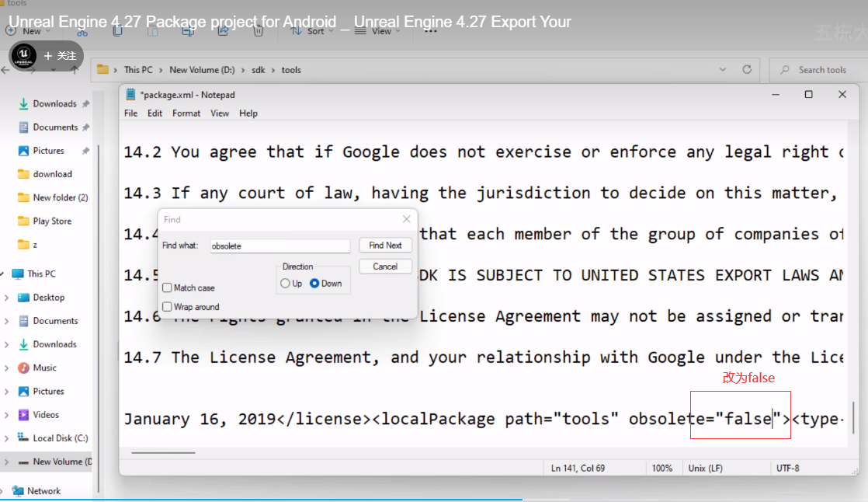Open the z folder in sidebar
This screenshot has width=868, height=502.
[28, 244]
